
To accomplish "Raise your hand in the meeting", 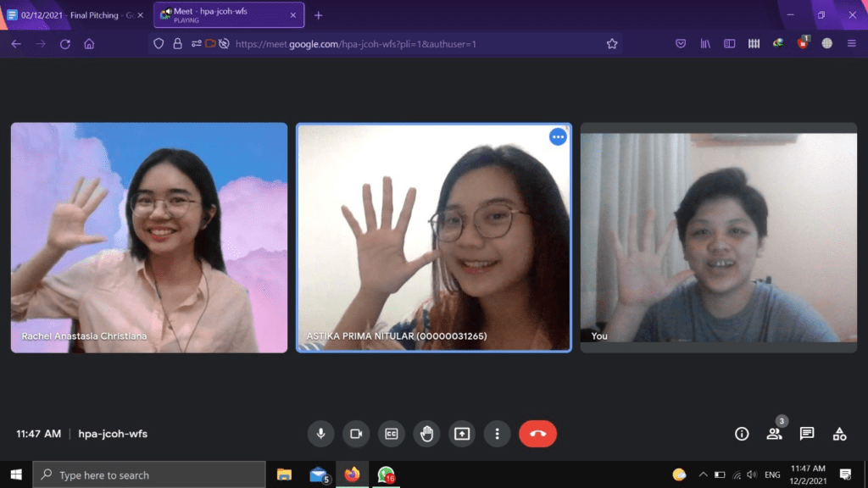I will [426, 434].
